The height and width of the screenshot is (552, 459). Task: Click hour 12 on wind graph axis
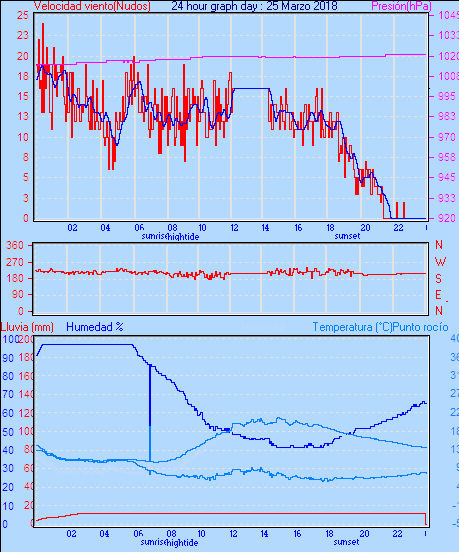[x=234, y=228]
